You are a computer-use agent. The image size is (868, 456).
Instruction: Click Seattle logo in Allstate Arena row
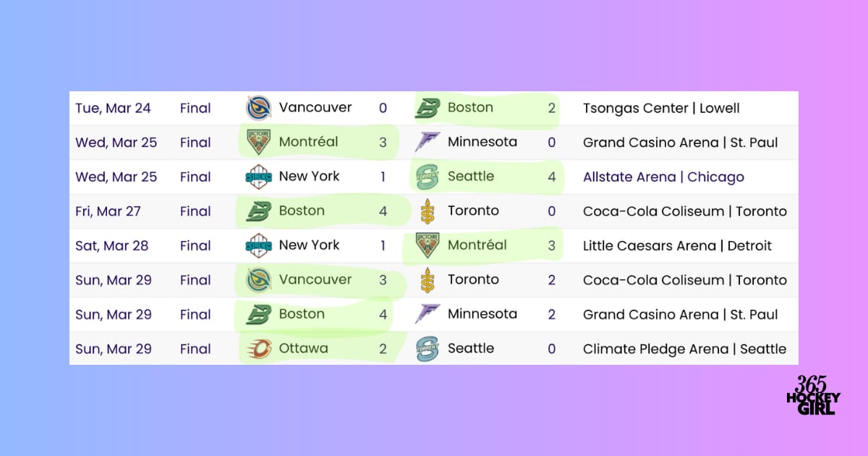pyautogui.click(x=427, y=177)
